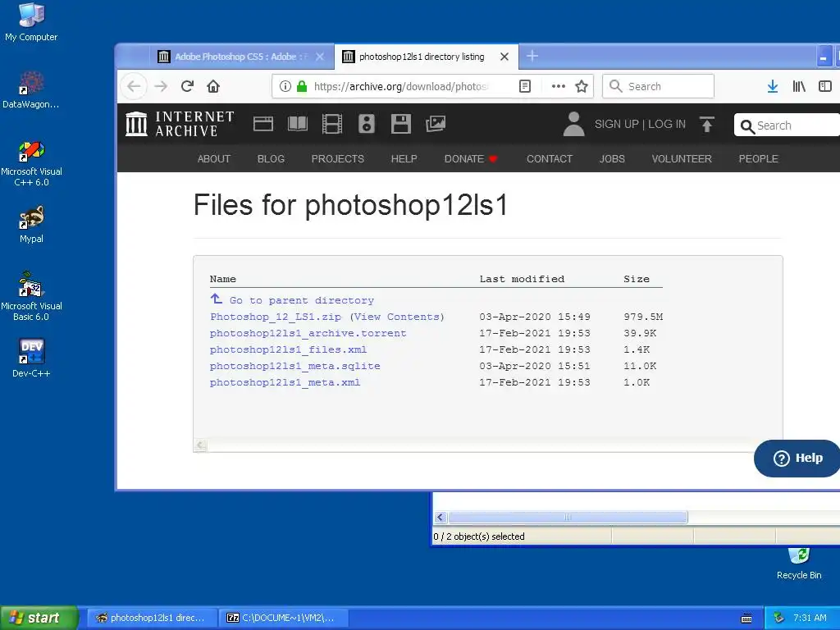Open photoshop12ls1_archive.torrent link

click(x=308, y=333)
